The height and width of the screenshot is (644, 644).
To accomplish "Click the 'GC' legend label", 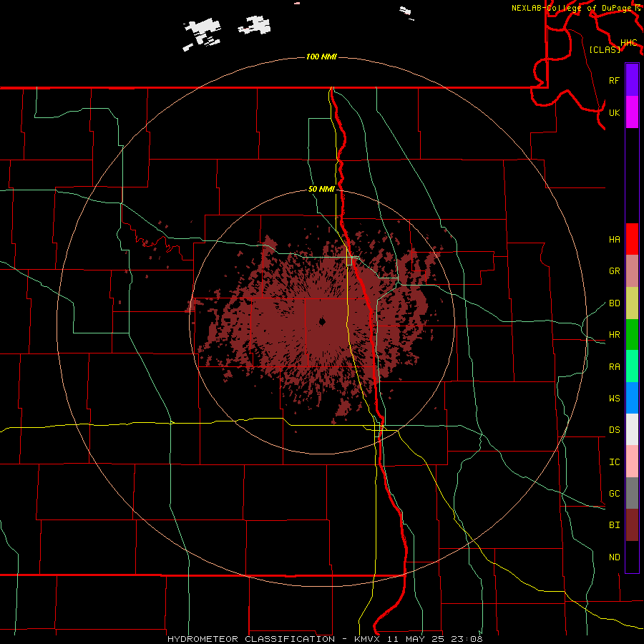I will tap(614, 493).
